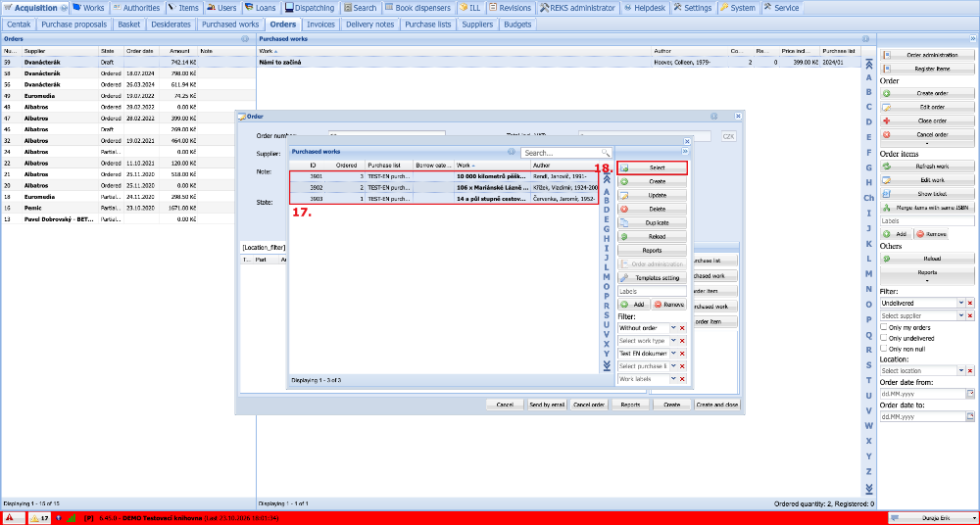Click the red alert triangle in status bar
Screen dimensions: 980x525
[x=10, y=518]
